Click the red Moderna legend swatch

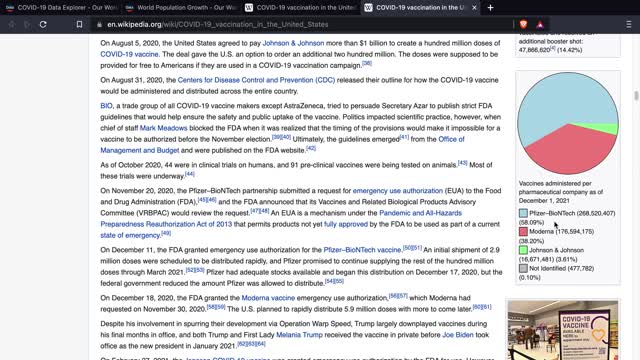tap(523, 231)
